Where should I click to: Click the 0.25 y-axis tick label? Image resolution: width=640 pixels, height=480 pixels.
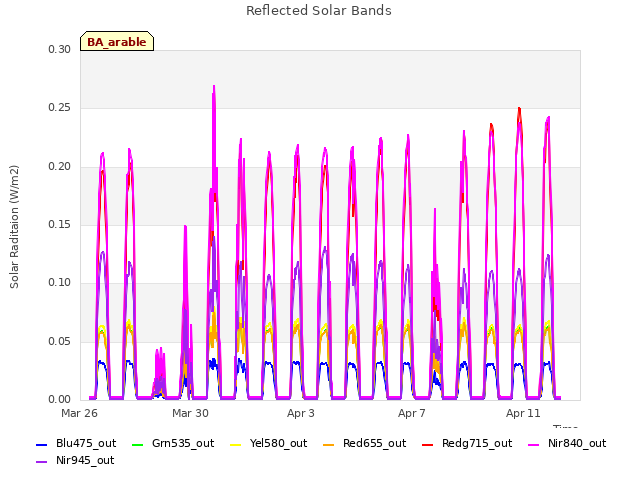(x=59, y=108)
